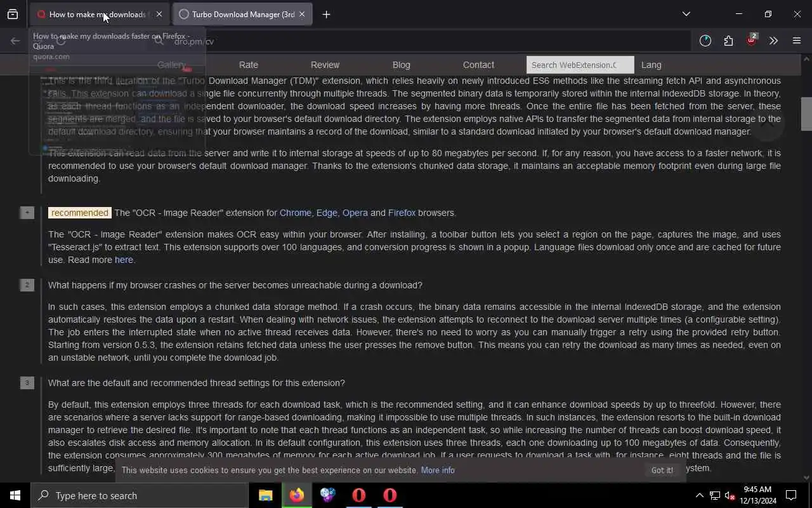The image size is (812, 508).
Task: Open the Contact menu item
Action: point(478,65)
